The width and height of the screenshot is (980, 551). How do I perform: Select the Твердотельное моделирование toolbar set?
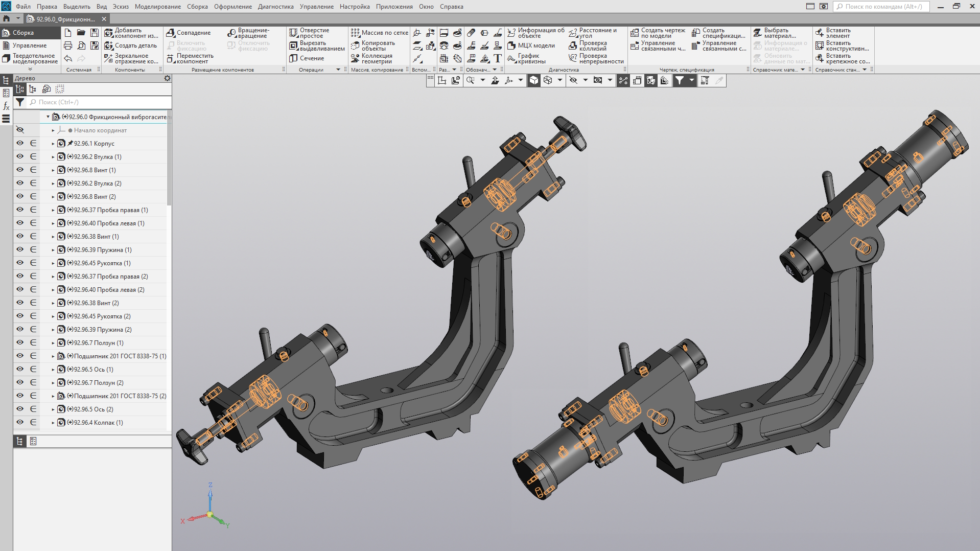30,58
